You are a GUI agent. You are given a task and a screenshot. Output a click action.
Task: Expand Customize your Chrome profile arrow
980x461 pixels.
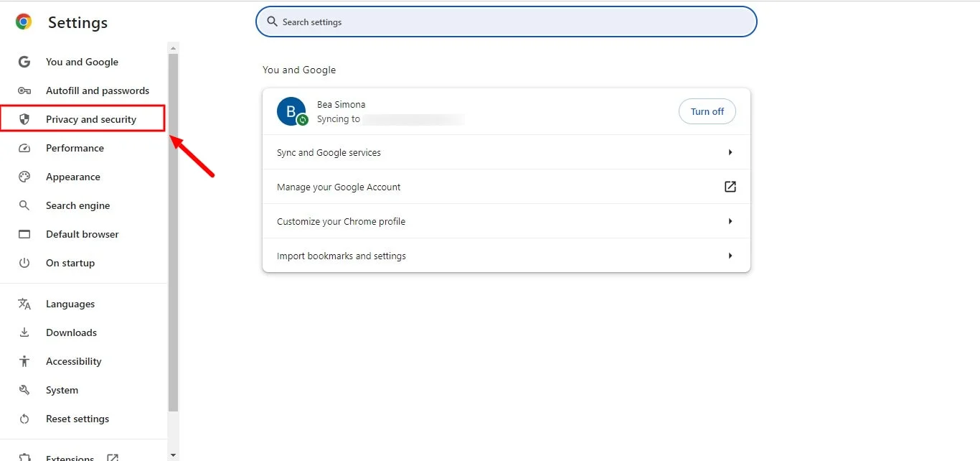coord(730,221)
